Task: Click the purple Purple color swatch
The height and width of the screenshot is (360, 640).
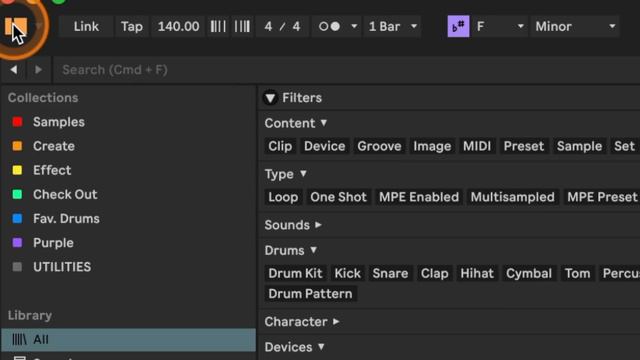Action: 17,243
